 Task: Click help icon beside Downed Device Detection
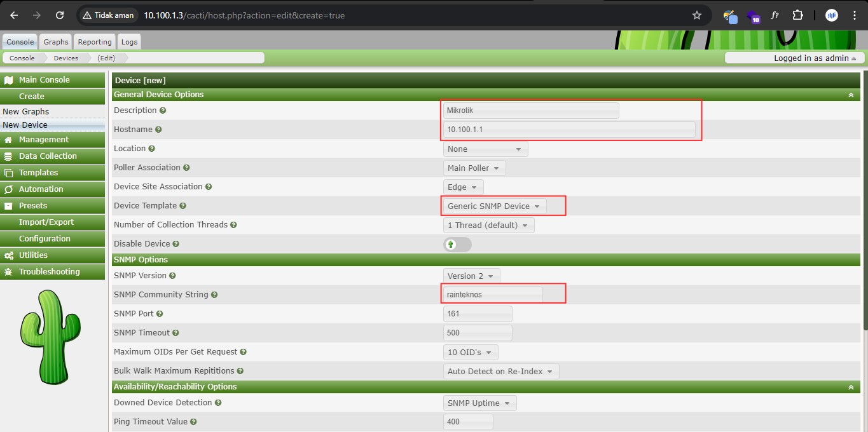click(218, 403)
